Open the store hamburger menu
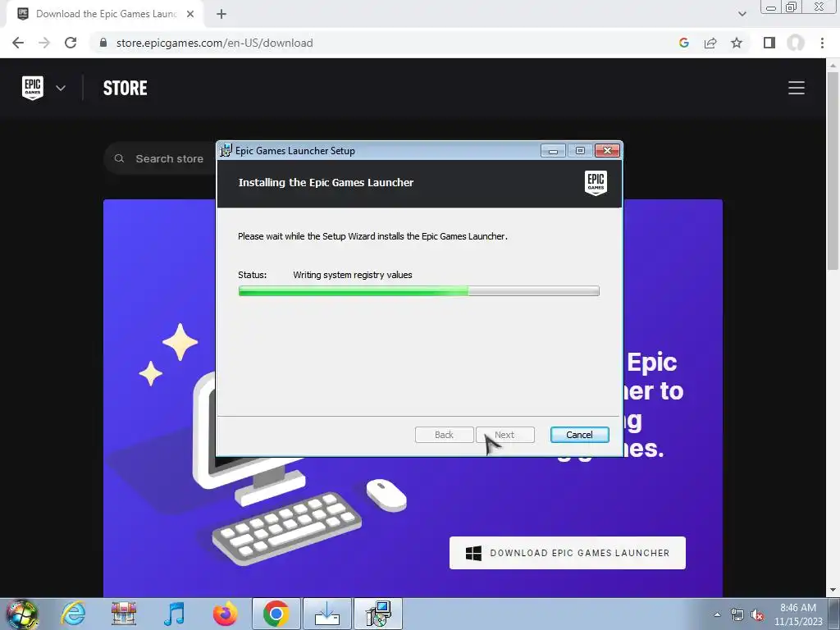840x630 pixels. coord(796,88)
